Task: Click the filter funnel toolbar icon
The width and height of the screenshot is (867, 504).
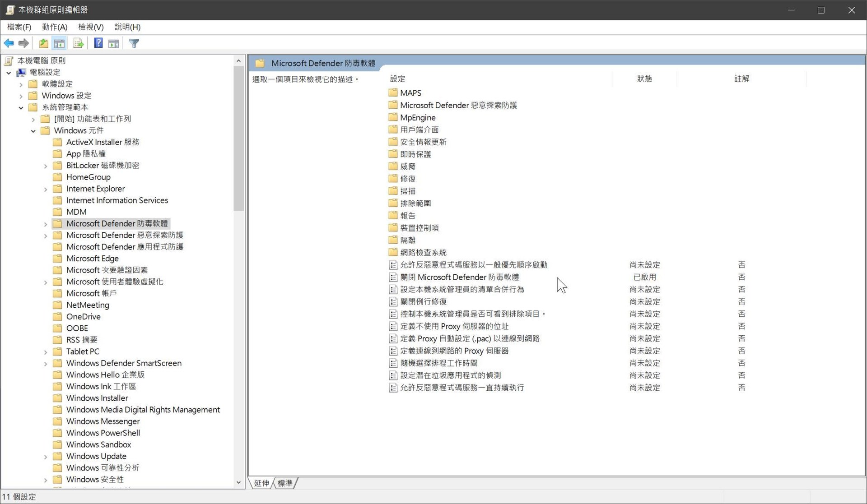Action: pyautogui.click(x=134, y=43)
